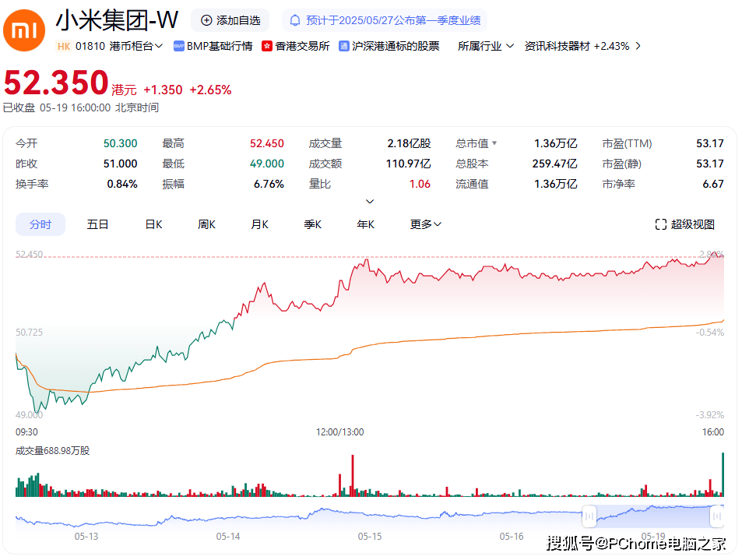
Task: Expand the 所属行业 dropdown
Action: point(486,47)
